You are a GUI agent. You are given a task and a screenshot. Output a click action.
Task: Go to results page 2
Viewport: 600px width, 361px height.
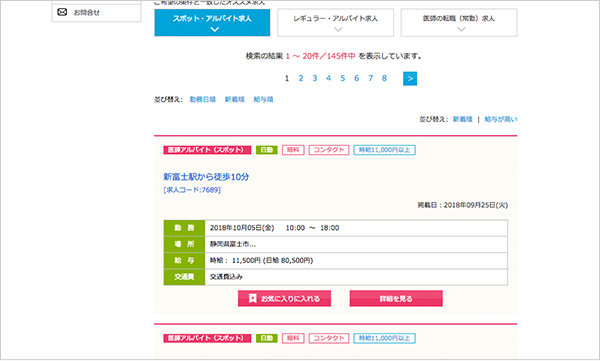tap(301, 78)
